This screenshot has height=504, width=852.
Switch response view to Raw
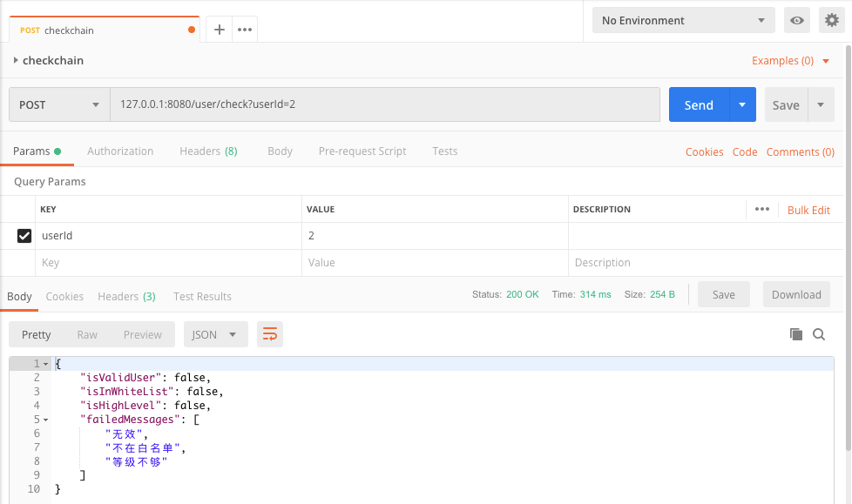click(87, 334)
